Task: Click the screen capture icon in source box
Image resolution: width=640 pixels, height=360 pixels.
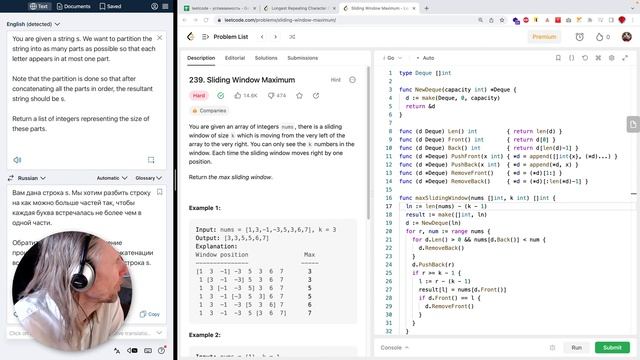Action: (x=151, y=160)
